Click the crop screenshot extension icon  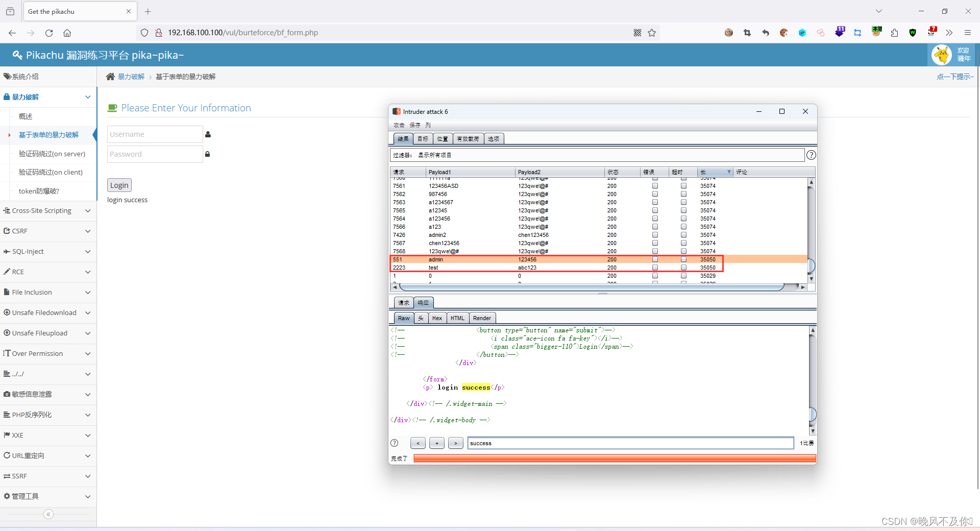pyautogui.click(x=747, y=33)
